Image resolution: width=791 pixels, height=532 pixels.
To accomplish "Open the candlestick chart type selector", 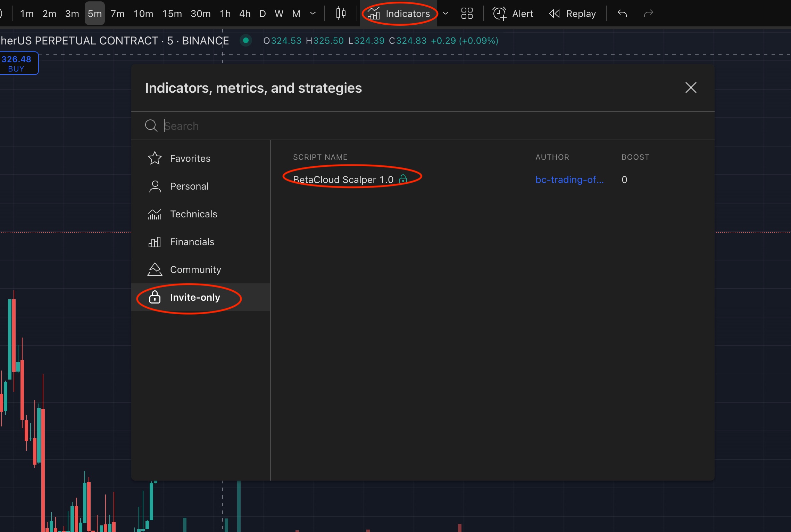I will [341, 14].
